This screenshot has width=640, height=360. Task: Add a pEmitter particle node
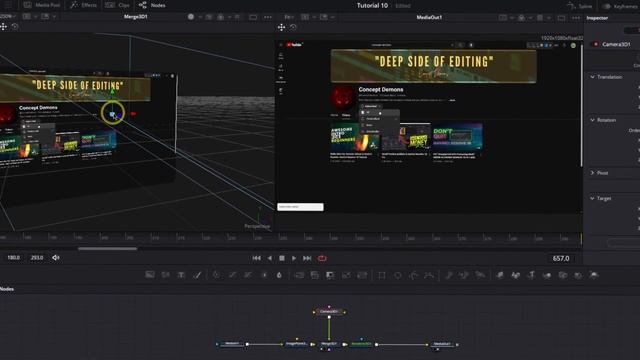click(x=449, y=275)
